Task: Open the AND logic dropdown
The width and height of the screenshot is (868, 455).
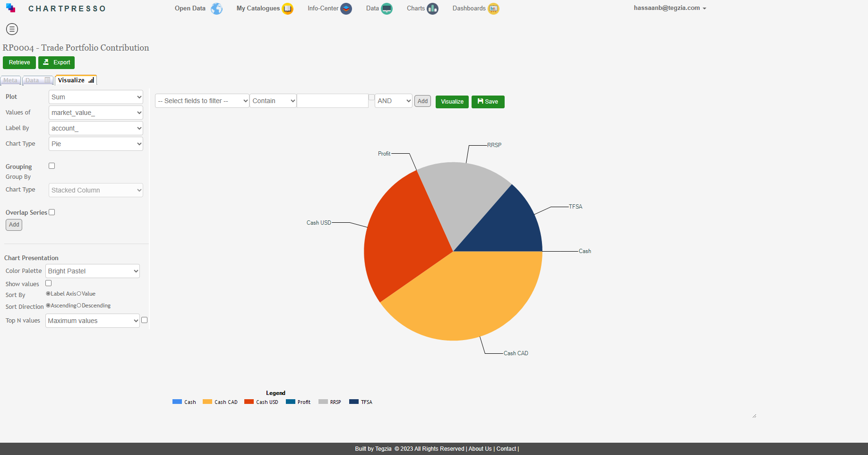Action: [394, 101]
